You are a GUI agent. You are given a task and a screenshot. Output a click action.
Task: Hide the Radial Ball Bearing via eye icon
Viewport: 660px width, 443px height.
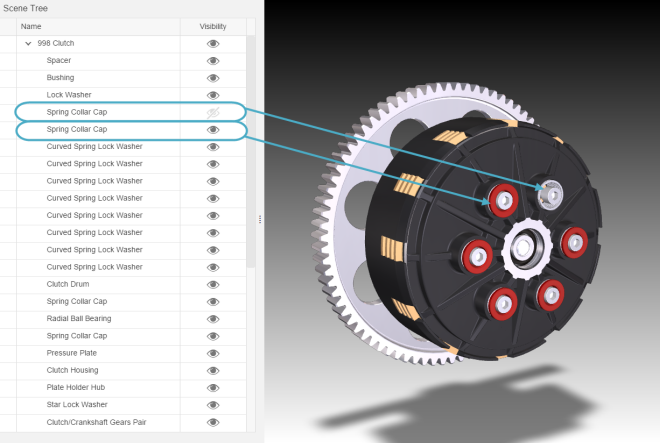point(213,319)
